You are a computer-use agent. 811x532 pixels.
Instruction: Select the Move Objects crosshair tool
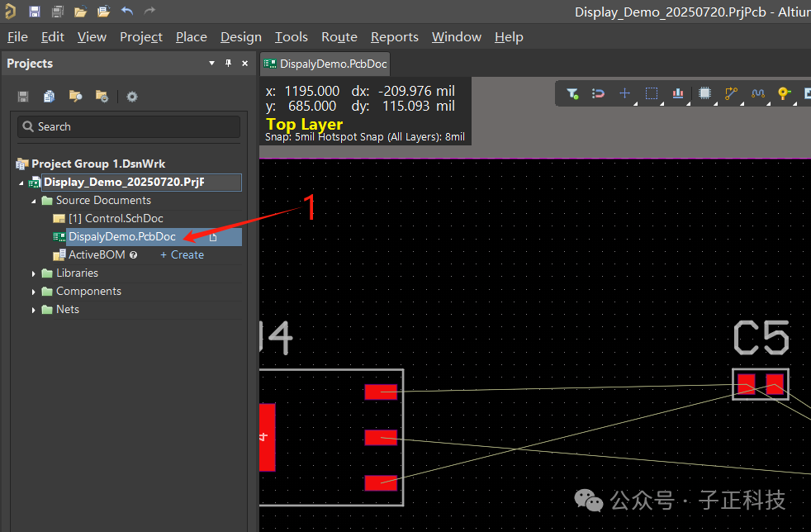[x=625, y=93]
